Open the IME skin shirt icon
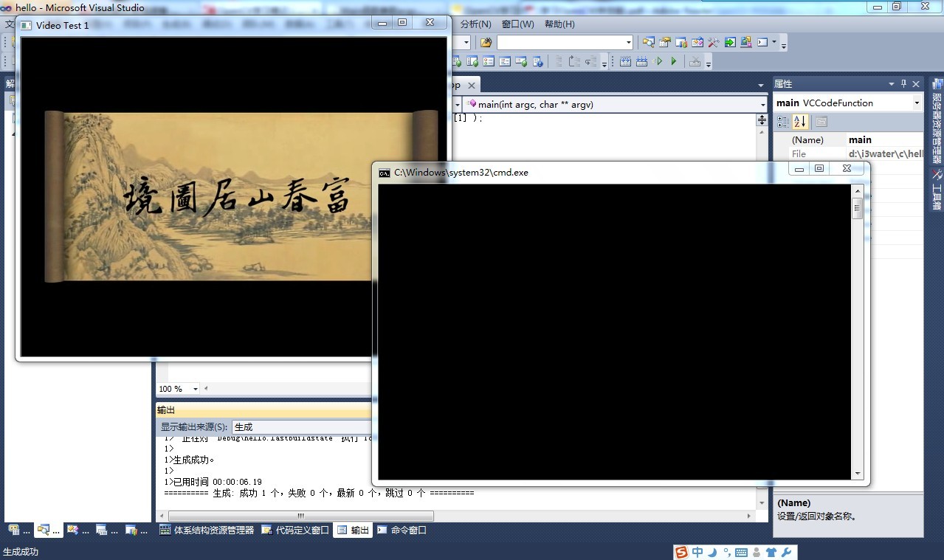This screenshot has width=944, height=560. (771, 552)
